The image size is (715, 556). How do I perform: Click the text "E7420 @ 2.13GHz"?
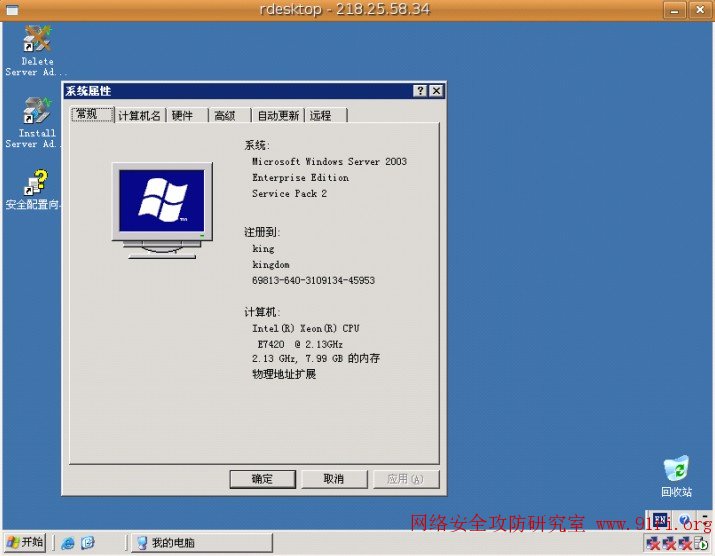click(300, 344)
